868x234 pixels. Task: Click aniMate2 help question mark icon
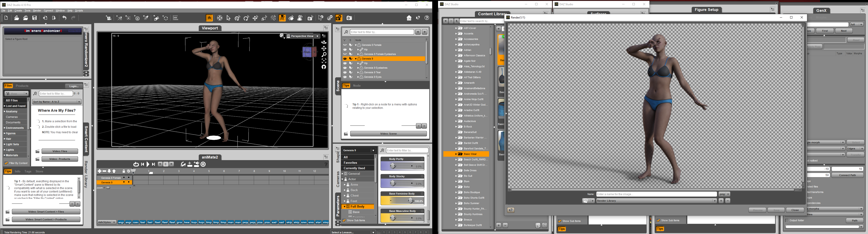(x=326, y=164)
